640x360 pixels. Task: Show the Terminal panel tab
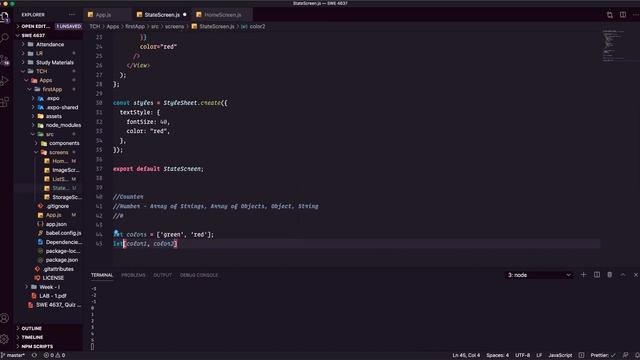pyautogui.click(x=102, y=275)
